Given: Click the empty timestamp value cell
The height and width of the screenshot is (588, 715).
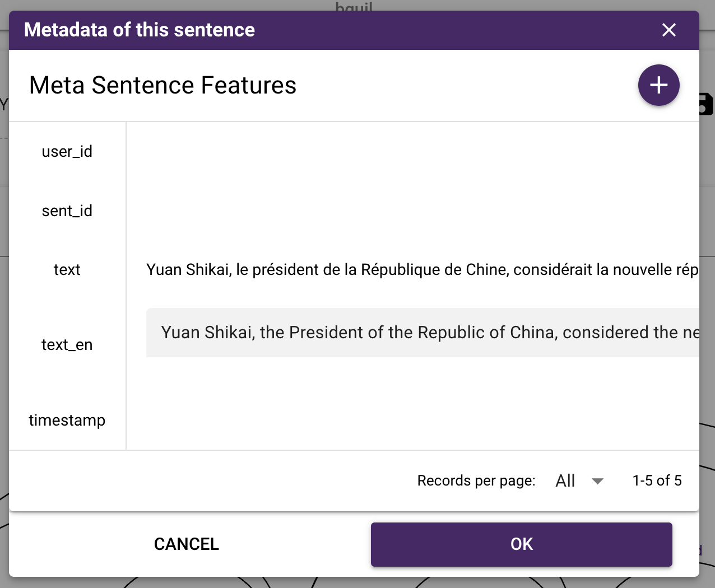Looking at the screenshot, I should point(413,421).
